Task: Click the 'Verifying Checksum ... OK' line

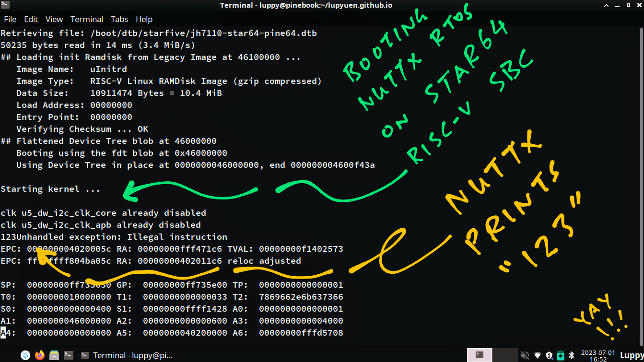Action: click(x=82, y=129)
